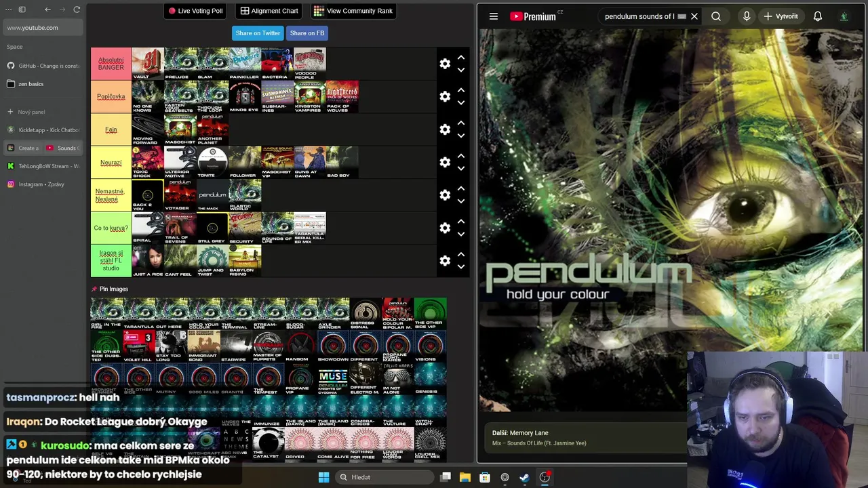This screenshot has height=488, width=868.
Task: Switch to Create a tier list tab
Action: tap(23, 148)
